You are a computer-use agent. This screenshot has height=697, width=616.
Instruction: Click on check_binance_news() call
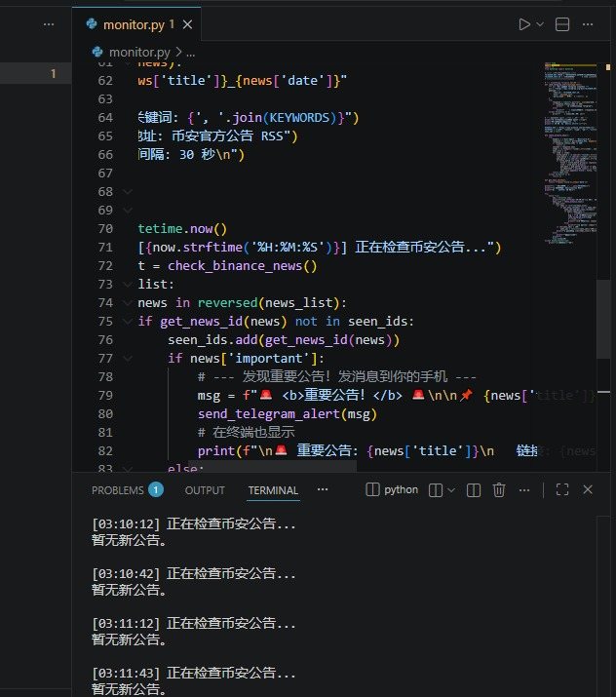[243, 266]
